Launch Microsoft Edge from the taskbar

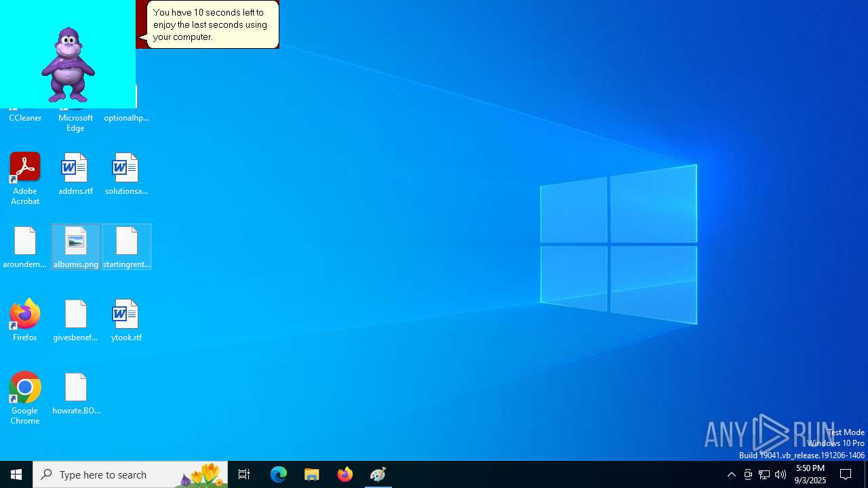pyautogui.click(x=279, y=474)
